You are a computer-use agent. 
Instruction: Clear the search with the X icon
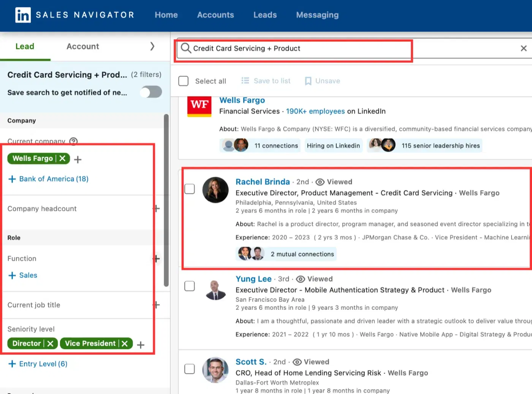tap(524, 48)
